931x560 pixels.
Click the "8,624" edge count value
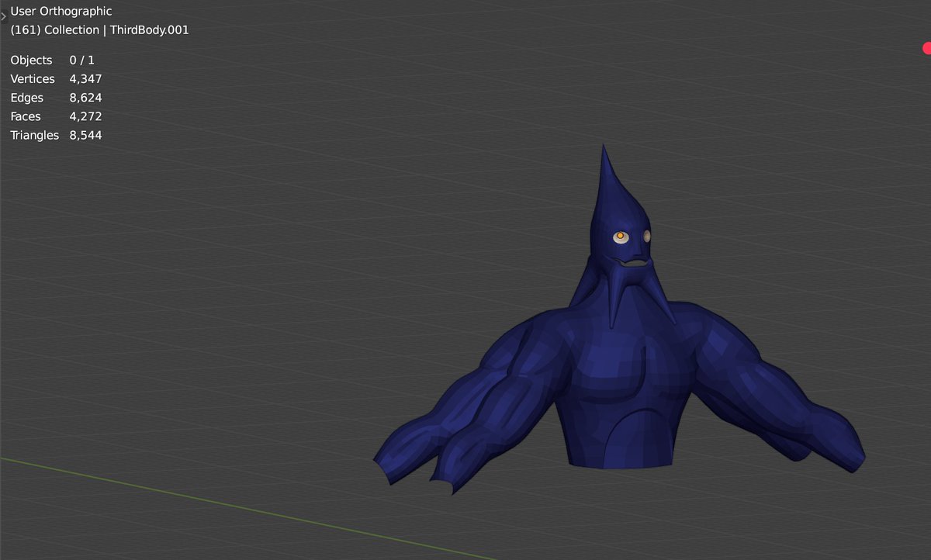coord(85,98)
